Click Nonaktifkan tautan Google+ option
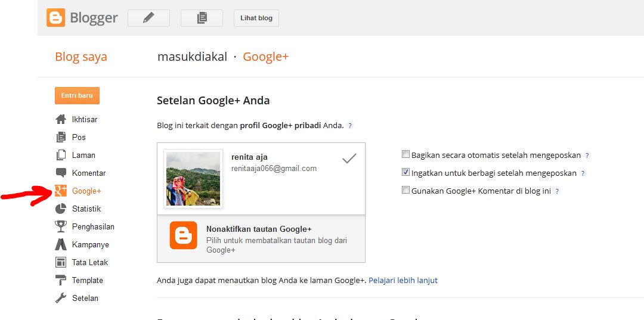 tap(261, 239)
